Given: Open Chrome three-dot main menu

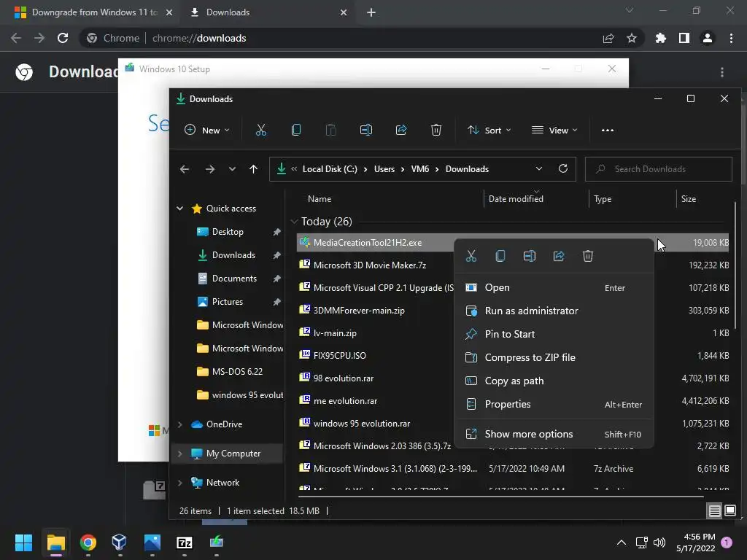Looking at the screenshot, I should [731, 38].
